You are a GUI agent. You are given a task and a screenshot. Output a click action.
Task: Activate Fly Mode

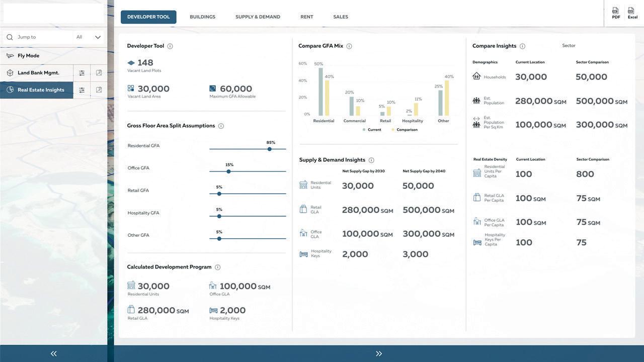point(53,56)
